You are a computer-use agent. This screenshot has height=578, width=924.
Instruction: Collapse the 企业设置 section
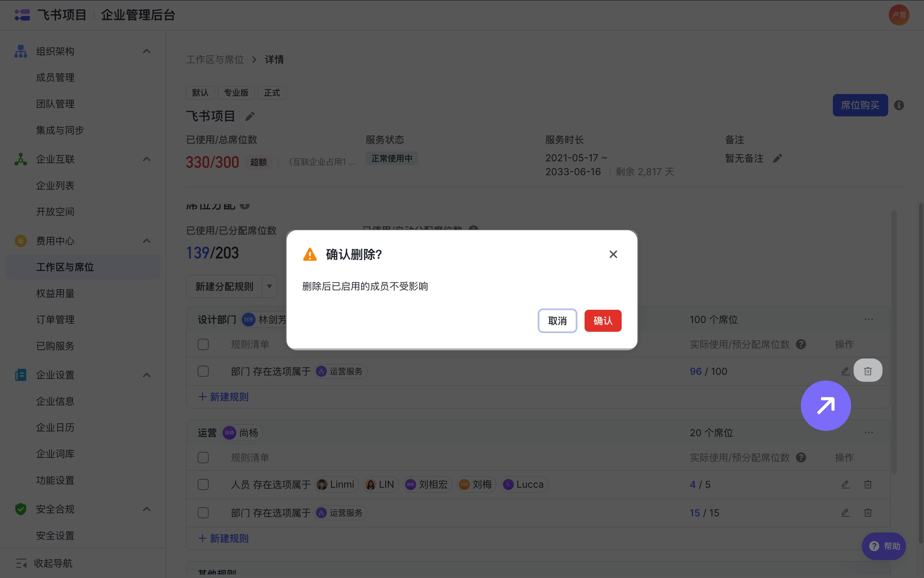[147, 375]
